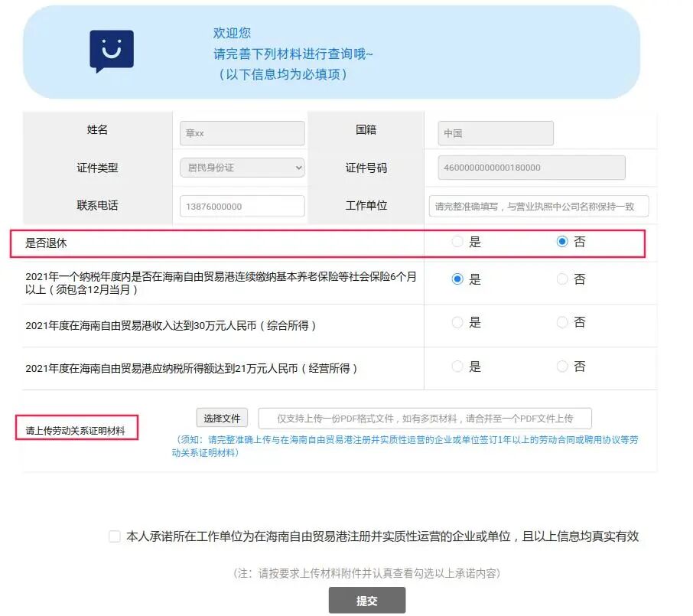Click the 提交 submit button
The width and height of the screenshot is (693, 616).
tap(367, 601)
